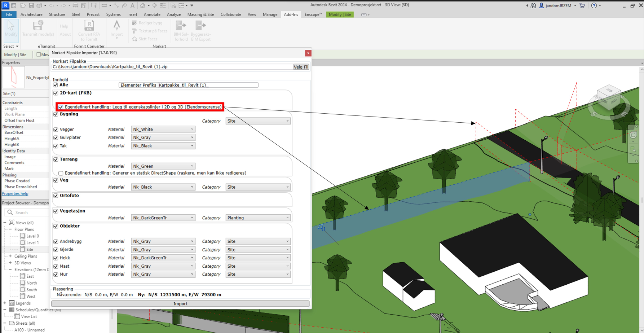
Task: Click the Print icon in quick access toolbar
Action: [75, 5]
